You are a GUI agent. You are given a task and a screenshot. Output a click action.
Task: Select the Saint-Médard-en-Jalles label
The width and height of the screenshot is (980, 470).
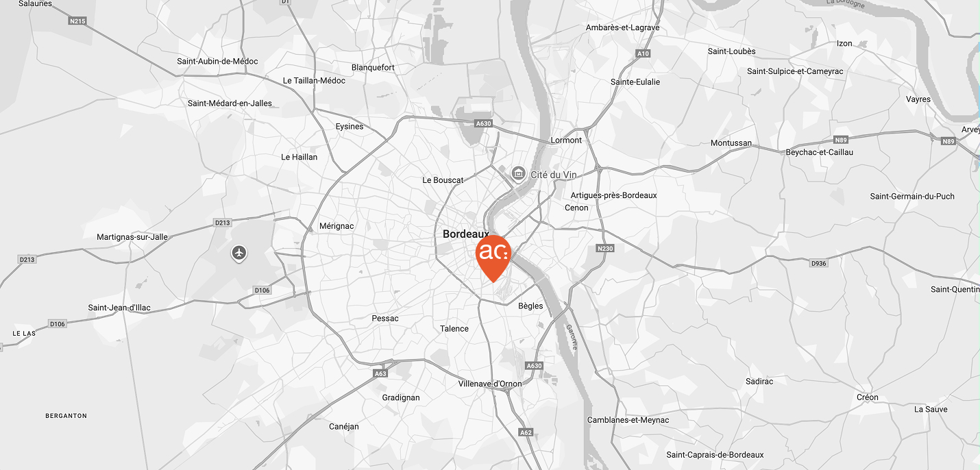[230, 103]
